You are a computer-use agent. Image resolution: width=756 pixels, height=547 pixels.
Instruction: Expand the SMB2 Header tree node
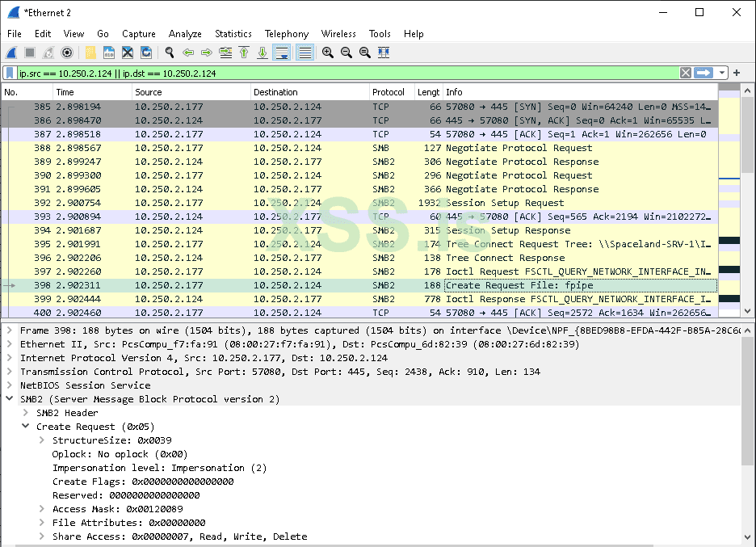point(27,413)
